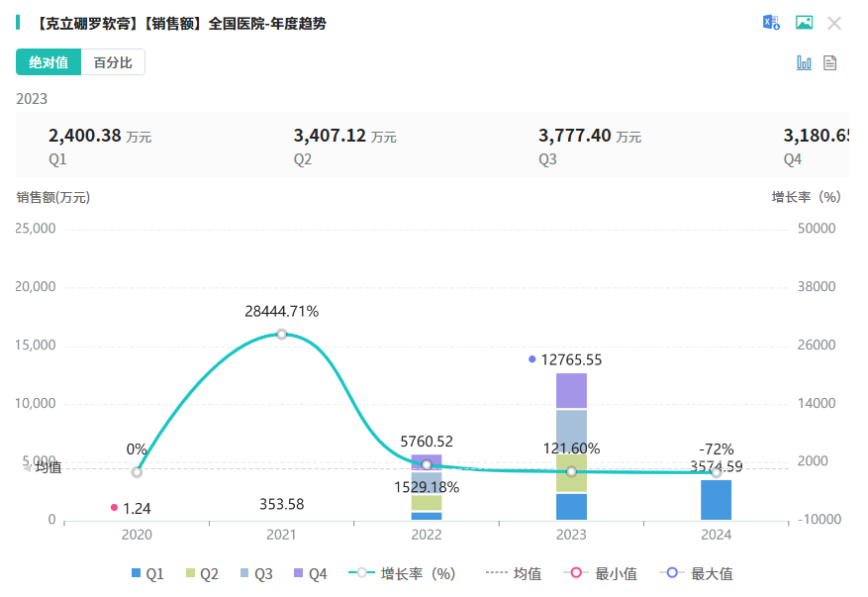
Task: Toggle 均值 line in the legend
Action: pyautogui.click(x=513, y=574)
